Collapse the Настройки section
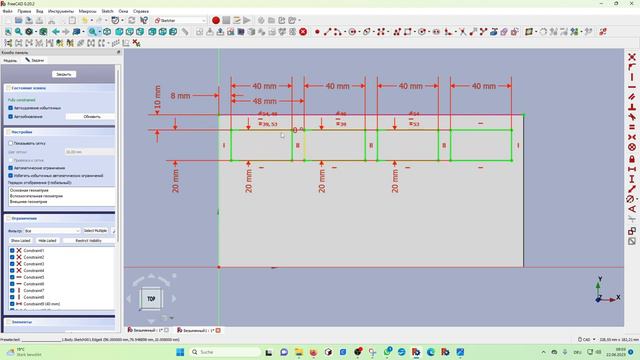The image size is (640, 360). coord(60,132)
